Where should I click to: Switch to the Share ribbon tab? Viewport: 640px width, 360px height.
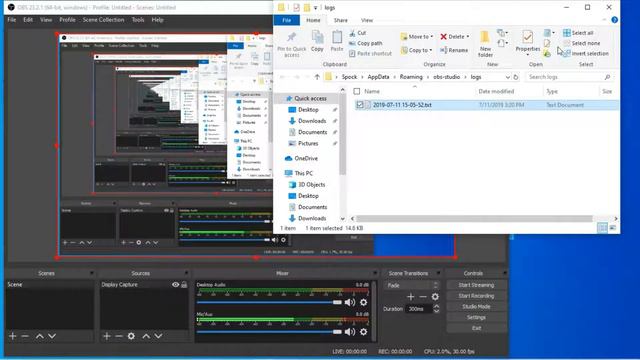(340, 20)
